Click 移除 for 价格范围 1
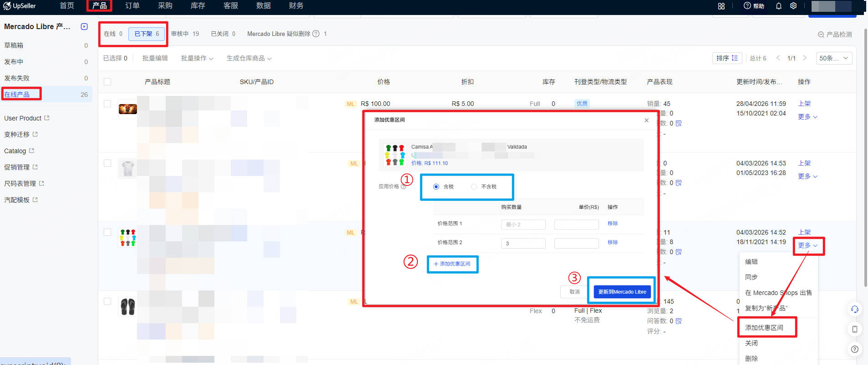The image size is (868, 365). click(x=613, y=224)
